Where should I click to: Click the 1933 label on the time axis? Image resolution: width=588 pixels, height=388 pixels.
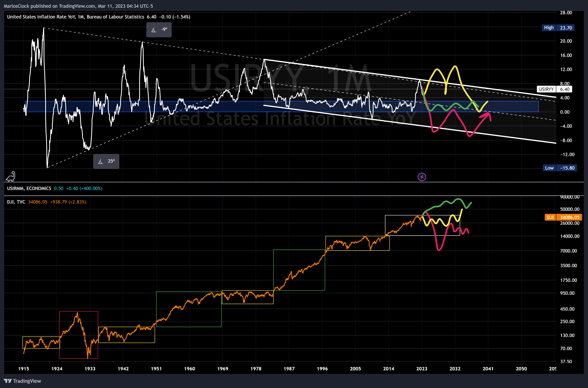pos(90,369)
